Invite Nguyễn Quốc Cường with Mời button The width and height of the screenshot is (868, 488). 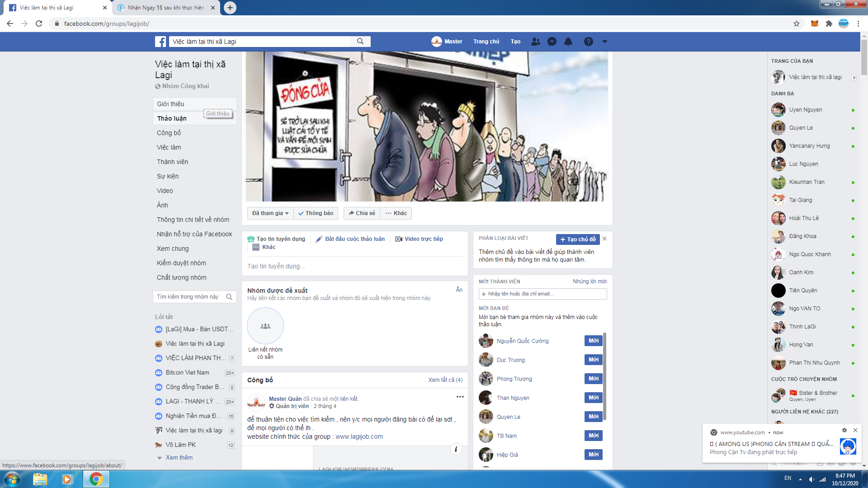pos(593,341)
